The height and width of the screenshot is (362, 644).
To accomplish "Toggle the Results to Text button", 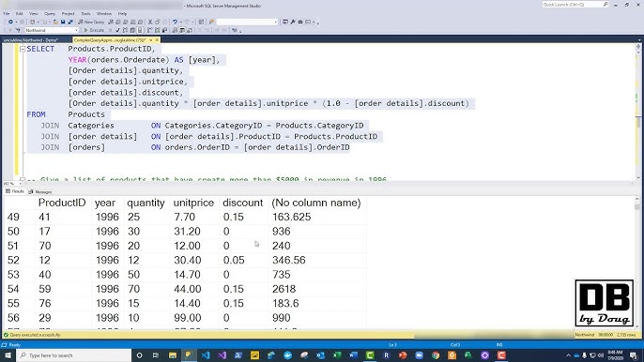I will [175, 30].
